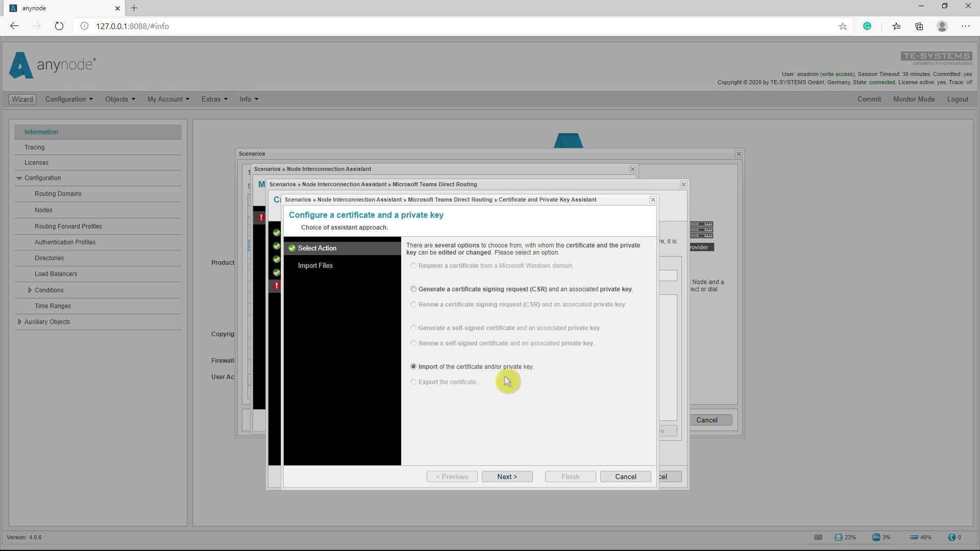Switch to Monitor Mode
980x551 pixels.
[914, 99]
